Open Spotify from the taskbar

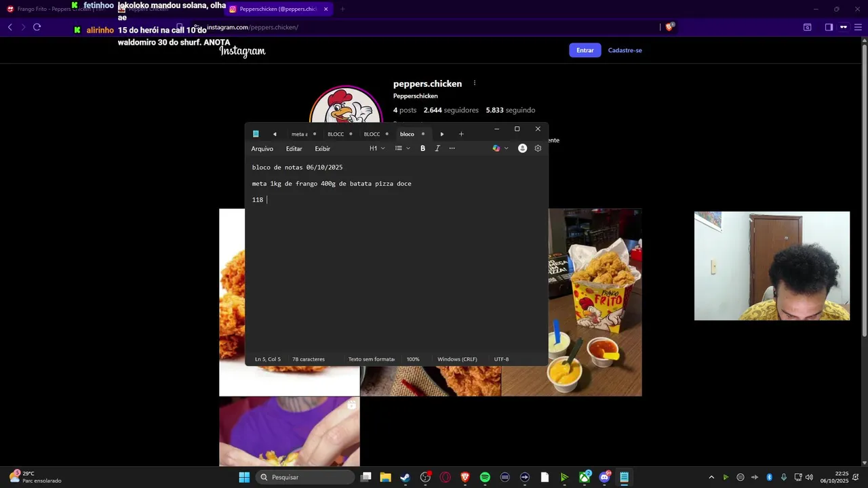pyautogui.click(x=485, y=477)
